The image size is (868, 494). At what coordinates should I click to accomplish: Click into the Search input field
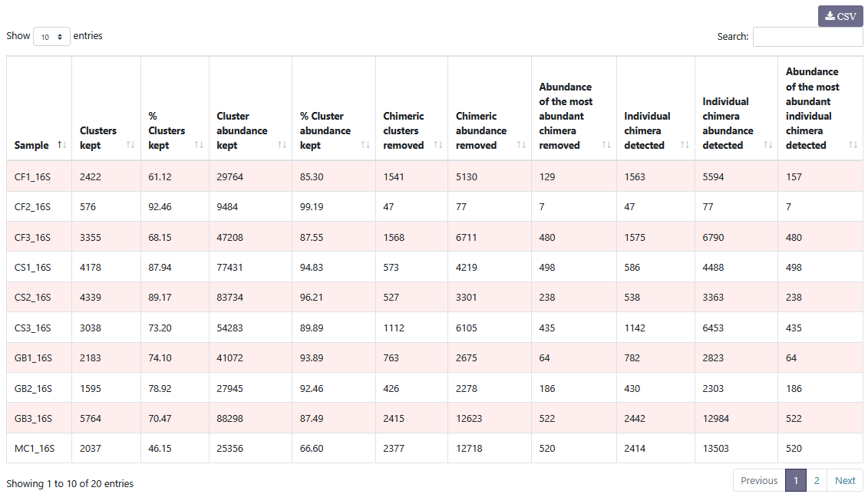tap(807, 37)
